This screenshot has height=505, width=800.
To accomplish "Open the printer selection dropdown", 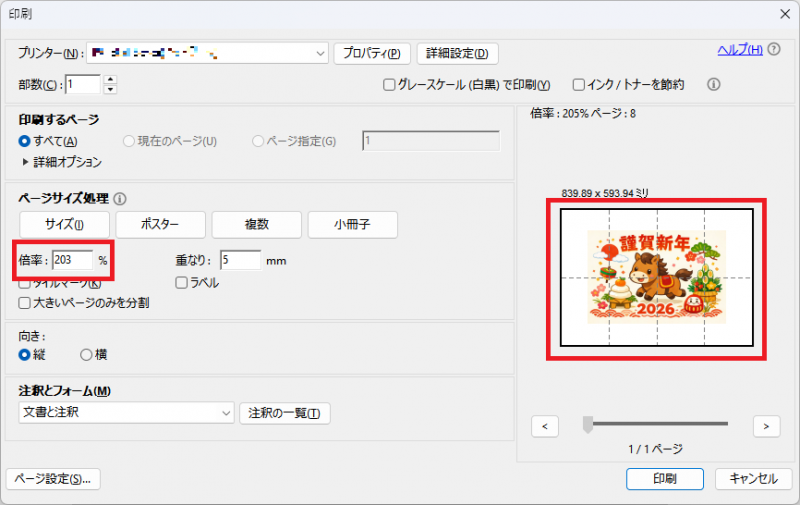I will coord(320,52).
